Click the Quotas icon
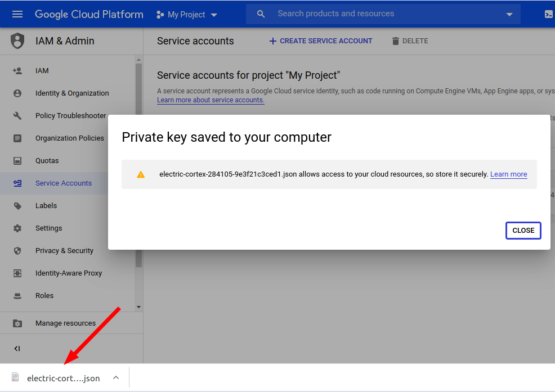The image size is (555, 392). tap(17, 161)
